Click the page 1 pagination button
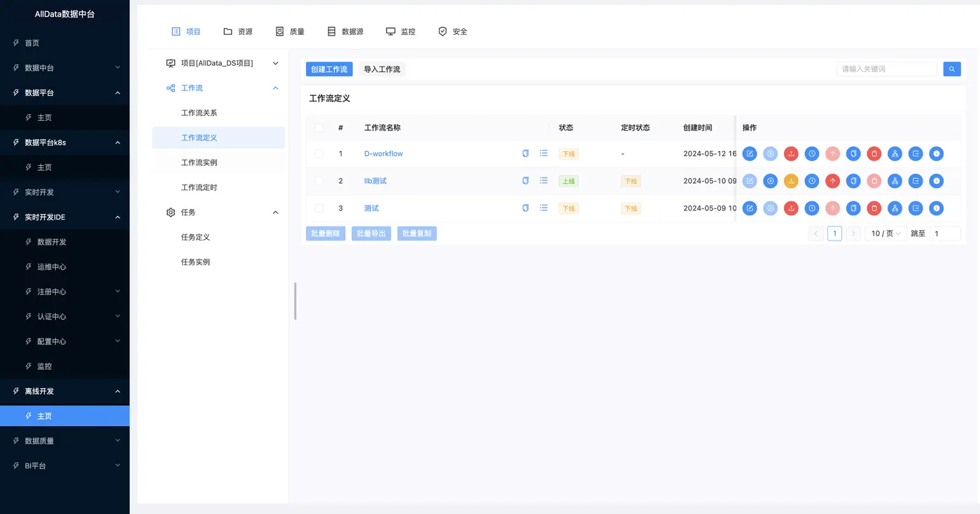 834,234
